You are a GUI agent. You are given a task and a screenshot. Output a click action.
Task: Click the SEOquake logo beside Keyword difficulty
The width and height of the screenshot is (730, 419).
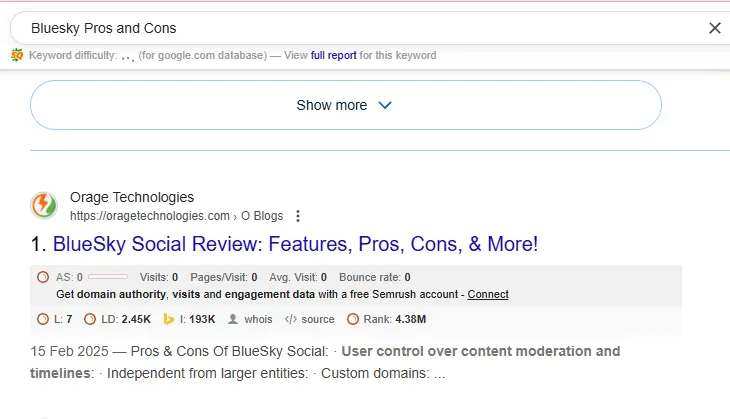pos(17,55)
